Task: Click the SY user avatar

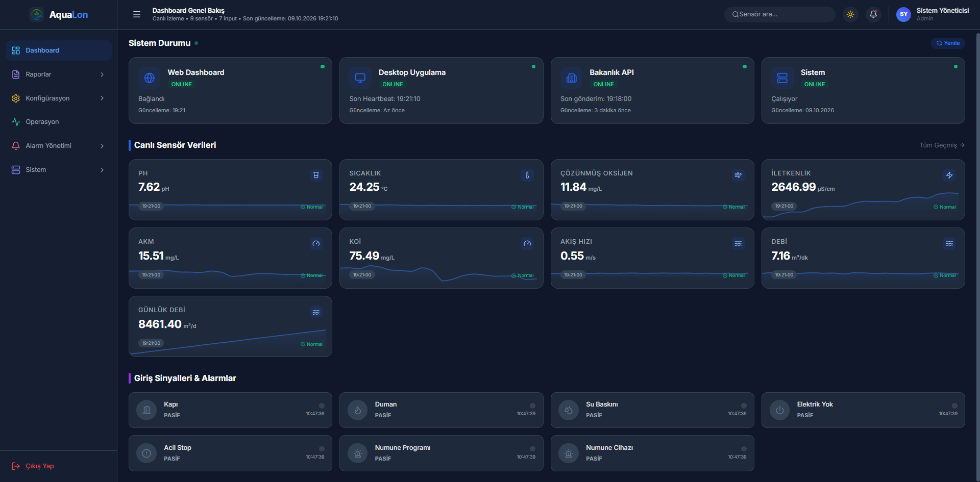Action: pyautogui.click(x=903, y=14)
